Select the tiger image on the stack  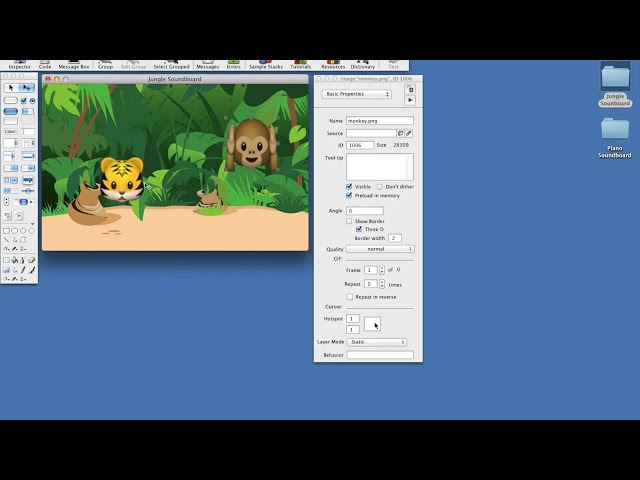(122, 180)
